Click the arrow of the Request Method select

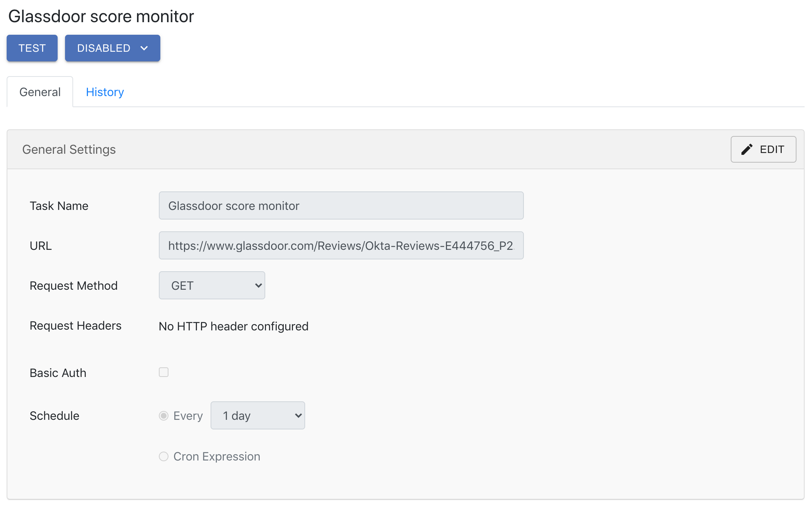point(258,286)
